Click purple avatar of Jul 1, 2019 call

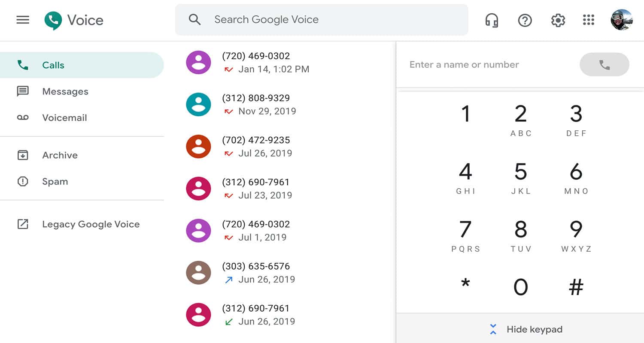click(198, 231)
